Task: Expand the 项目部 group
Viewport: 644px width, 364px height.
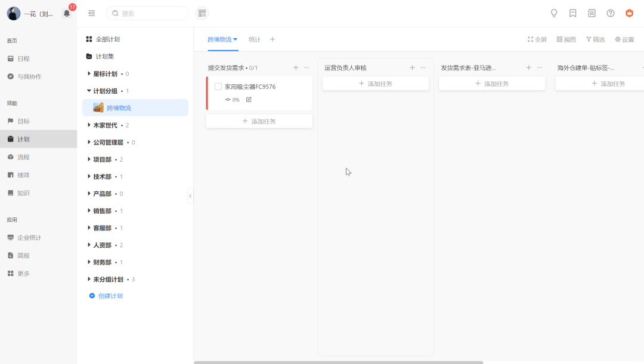Action: 89,159
